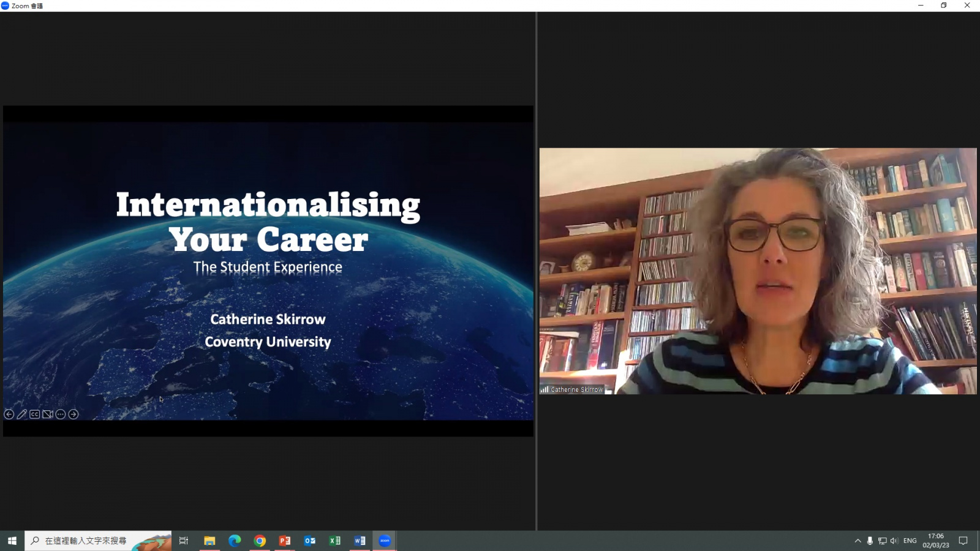Click the Zoom icon in the title bar
Screen dimensions: 980x551
(x=5, y=6)
